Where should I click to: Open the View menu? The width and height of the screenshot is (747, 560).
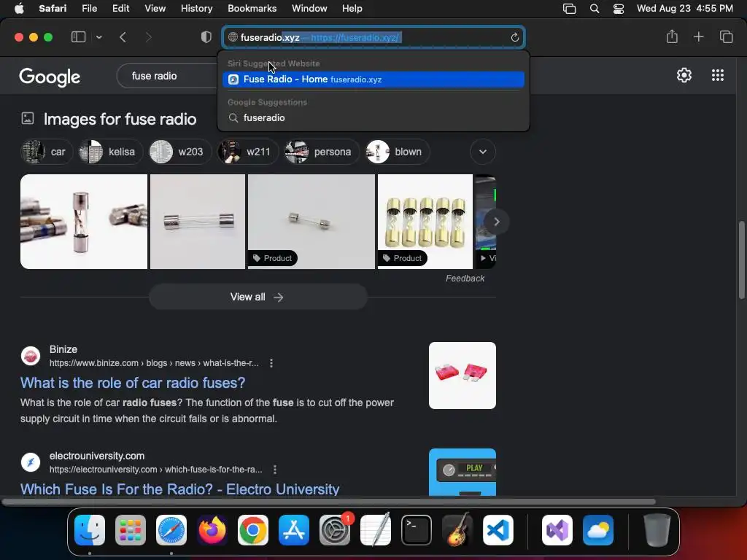(155, 8)
